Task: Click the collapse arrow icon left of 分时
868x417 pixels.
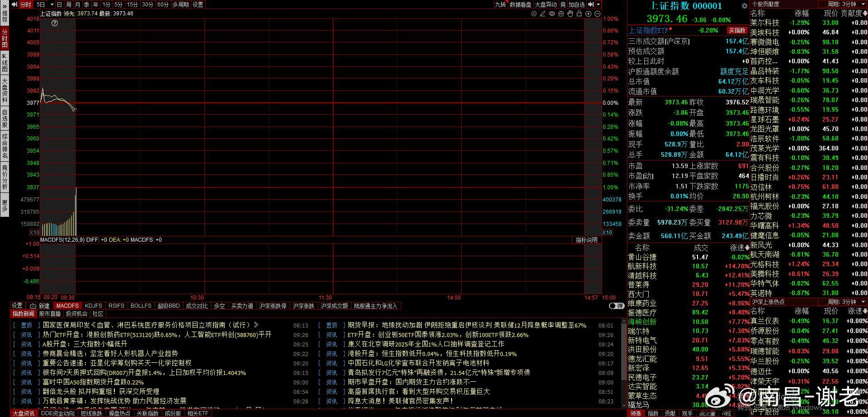Action: point(14,5)
